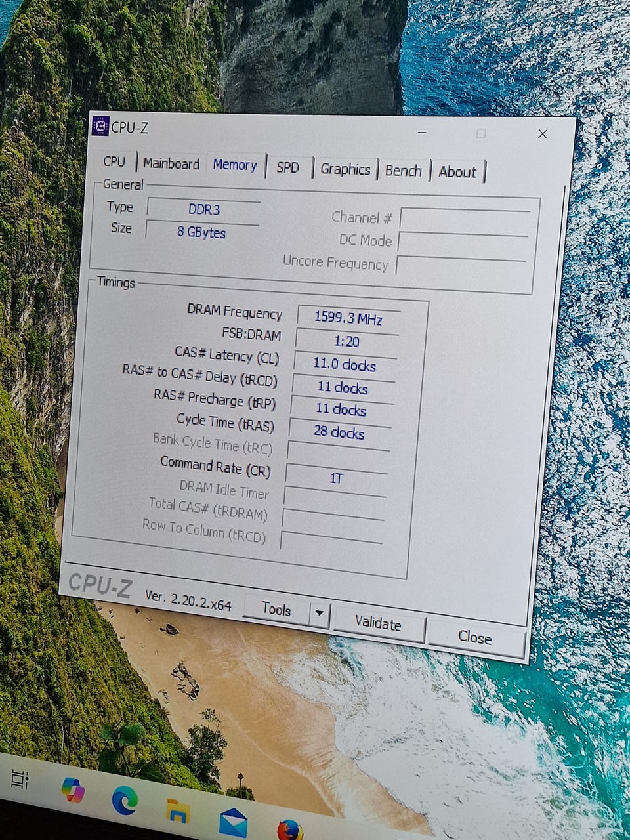Click the 1T command rate value
This screenshot has height=840, width=630.
(336, 478)
